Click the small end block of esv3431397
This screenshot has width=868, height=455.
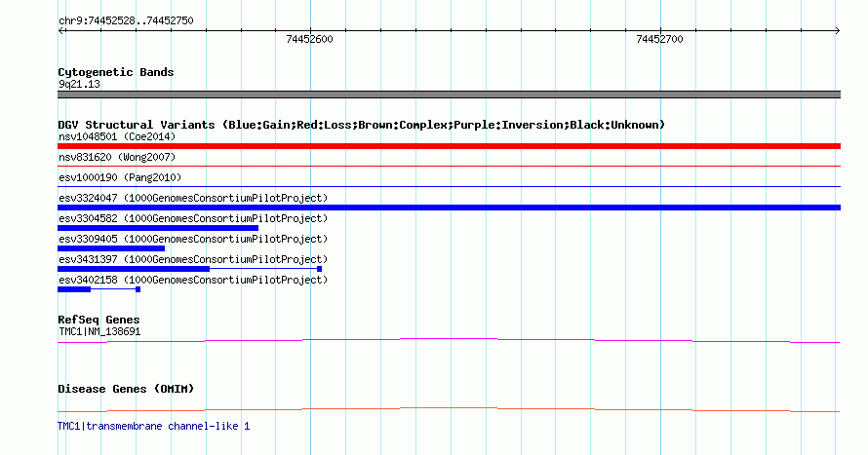tap(320, 269)
